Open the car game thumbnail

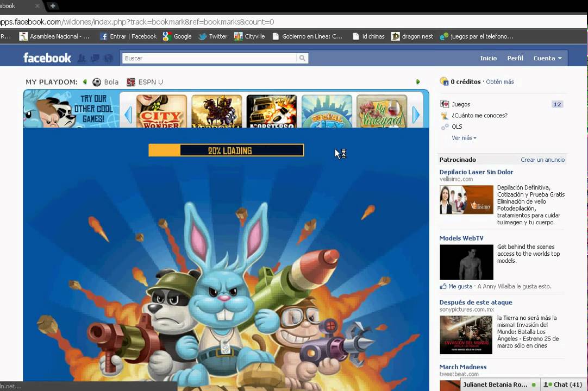coord(272,111)
